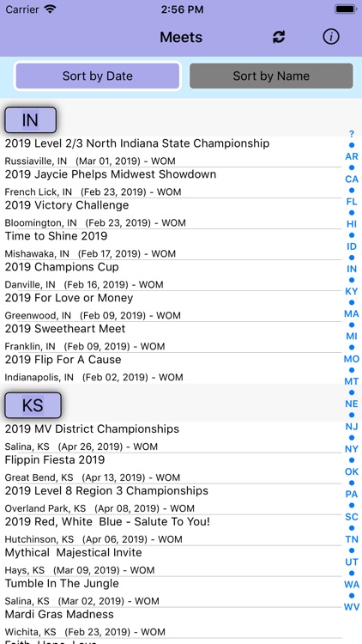362x644 pixels.
Task: Jump to AR in the state index
Action: point(352,156)
